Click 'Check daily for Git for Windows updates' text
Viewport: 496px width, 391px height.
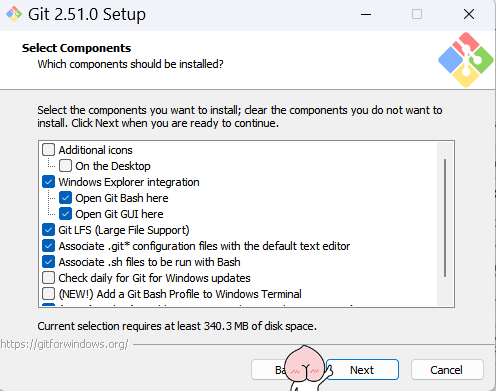pyautogui.click(x=154, y=278)
